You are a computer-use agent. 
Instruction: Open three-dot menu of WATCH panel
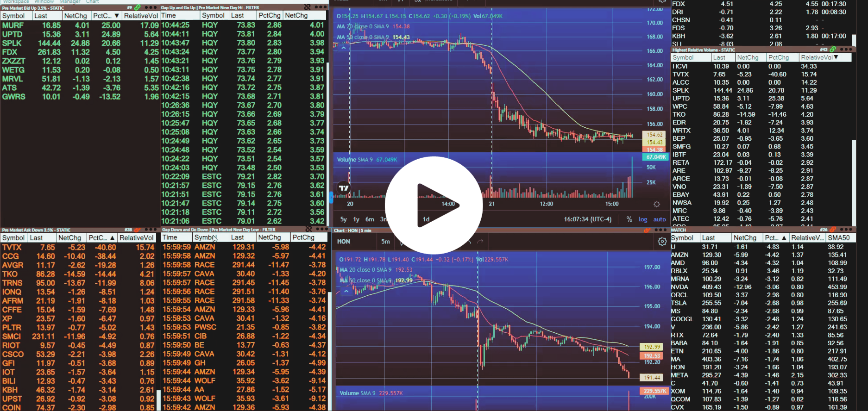tap(846, 230)
